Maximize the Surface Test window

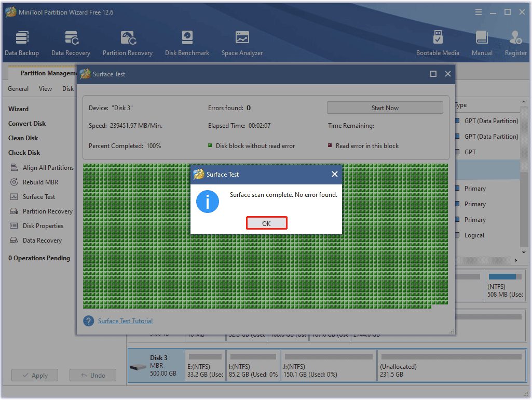(433, 74)
